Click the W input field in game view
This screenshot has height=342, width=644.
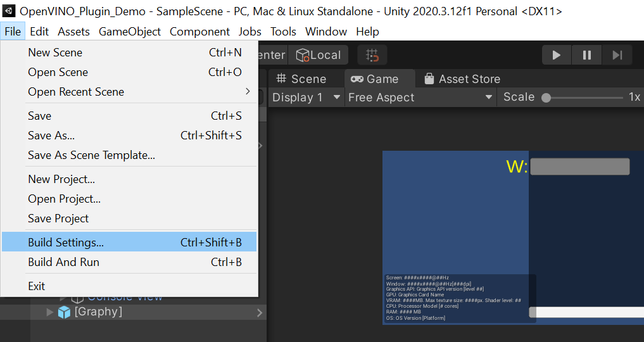[579, 167]
